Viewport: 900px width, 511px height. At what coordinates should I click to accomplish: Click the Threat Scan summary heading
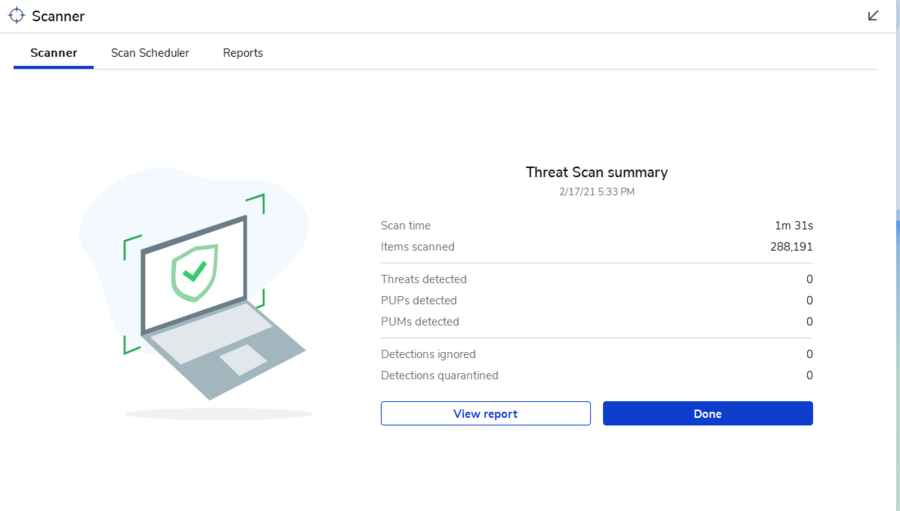point(597,172)
